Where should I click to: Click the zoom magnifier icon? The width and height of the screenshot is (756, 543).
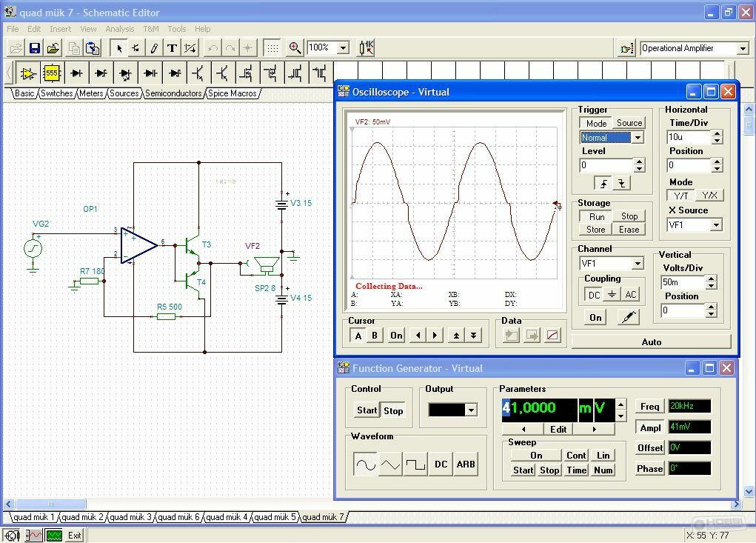295,48
